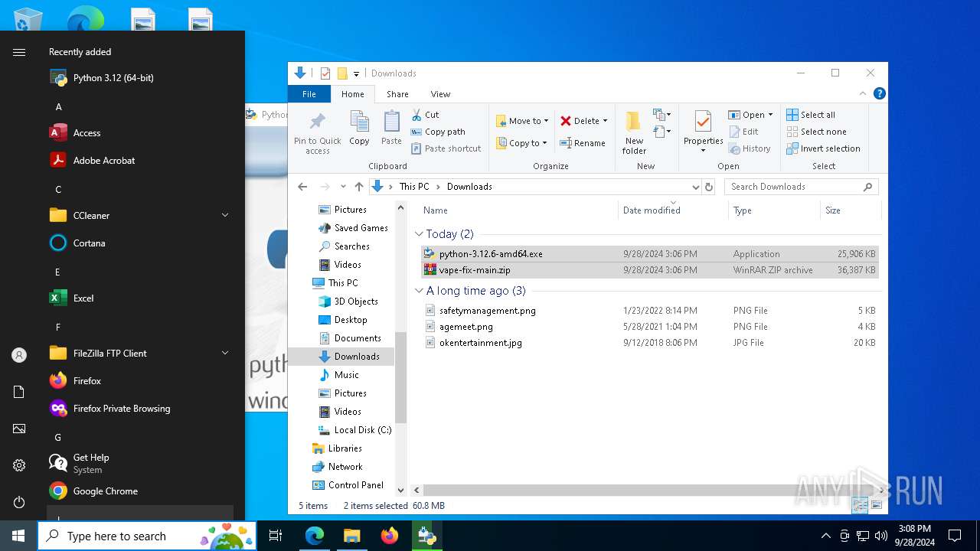Switch to the Home ribbon tab
The image size is (980, 551).
click(x=353, y=94)
